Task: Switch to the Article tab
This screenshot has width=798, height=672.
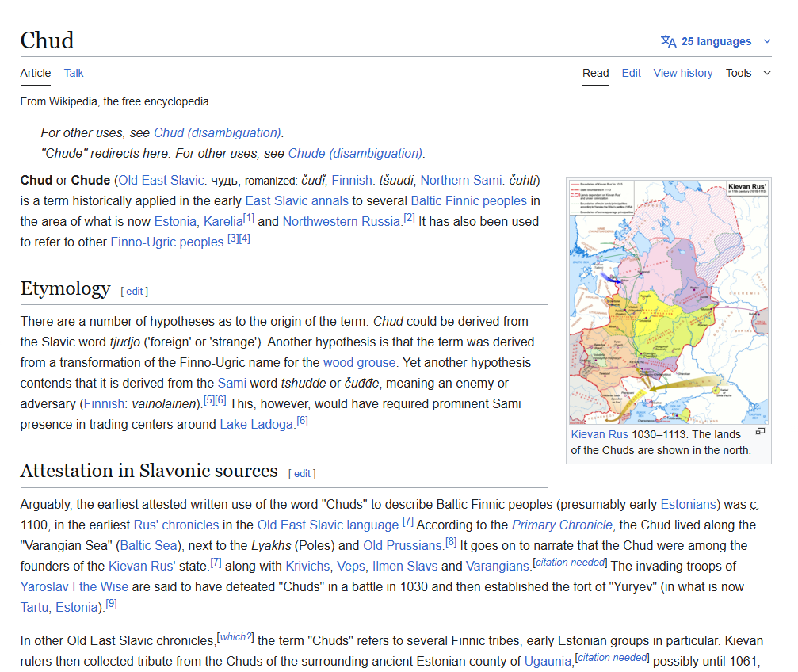Action: click(x=36, y=73)
